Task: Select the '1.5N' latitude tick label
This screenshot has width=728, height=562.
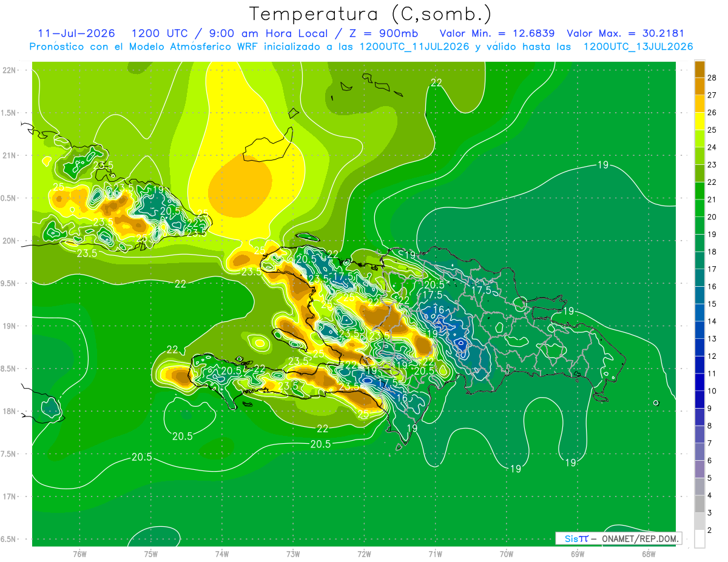Action: pos(9,113)
